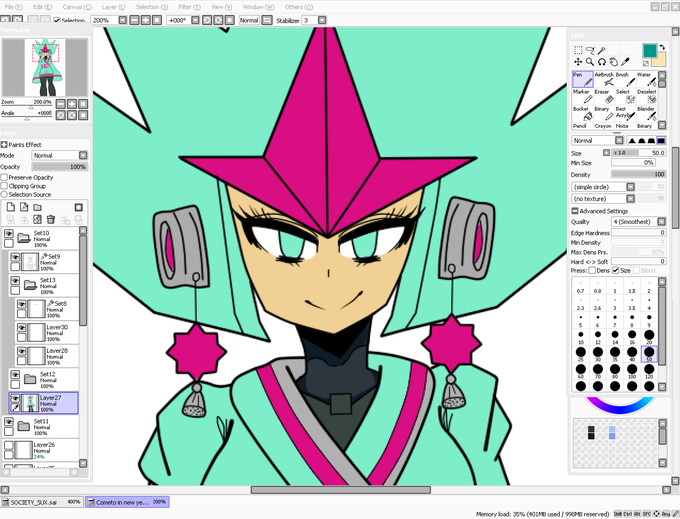Screen dimensions: 680x519
Task: Choose the AirBrush tool
Action: click(x=604, y=79)
